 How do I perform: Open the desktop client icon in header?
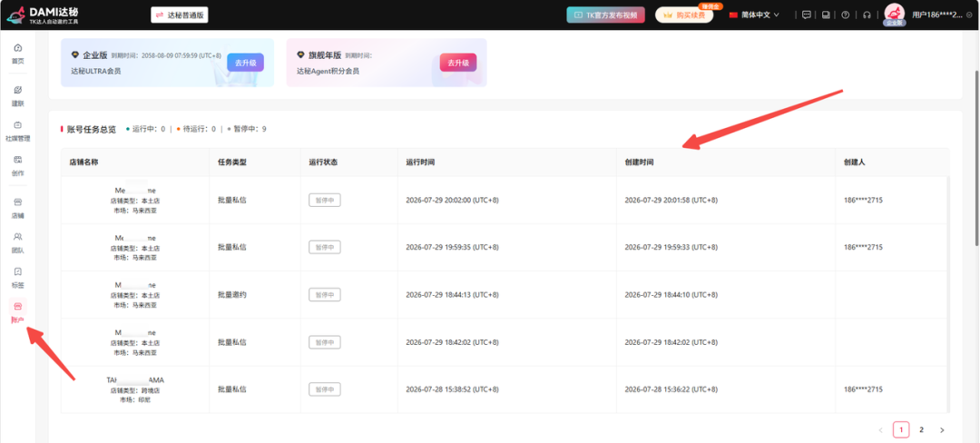826,15
